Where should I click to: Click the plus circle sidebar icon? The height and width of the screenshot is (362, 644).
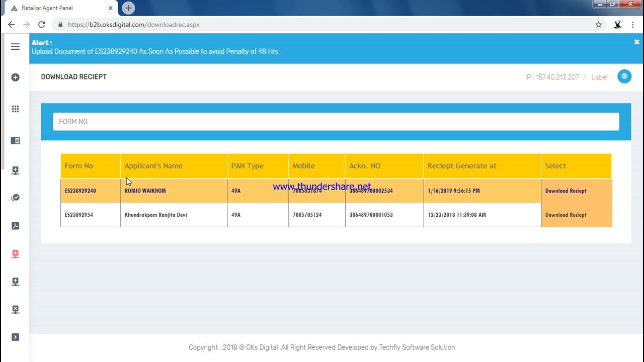15,77
